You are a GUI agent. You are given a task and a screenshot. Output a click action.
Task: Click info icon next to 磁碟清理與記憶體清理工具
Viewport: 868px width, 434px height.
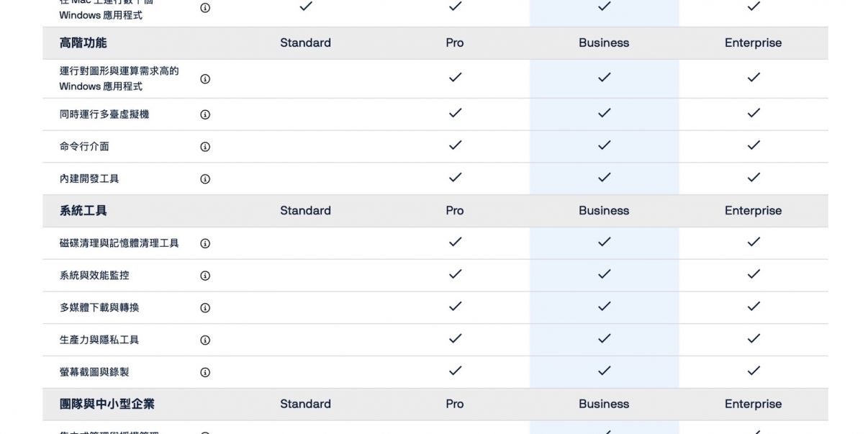(x=205, y=244)
